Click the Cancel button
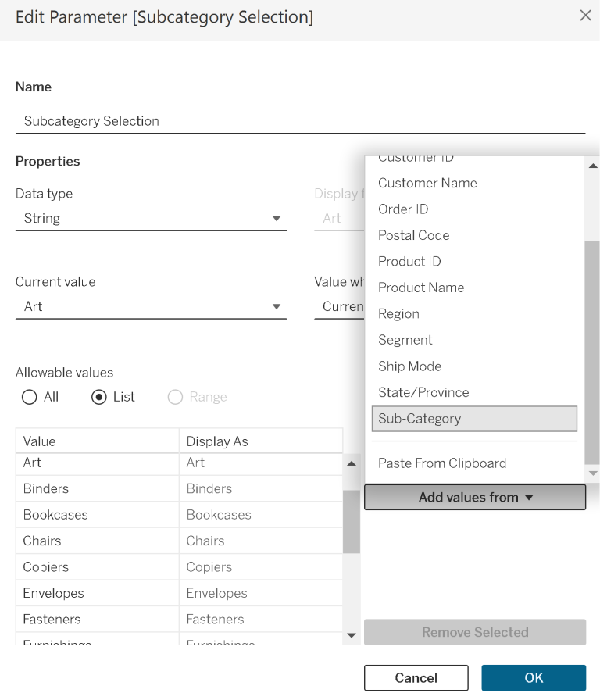The height and width of the screenshot is (700, 600). [x=416, y=677]
